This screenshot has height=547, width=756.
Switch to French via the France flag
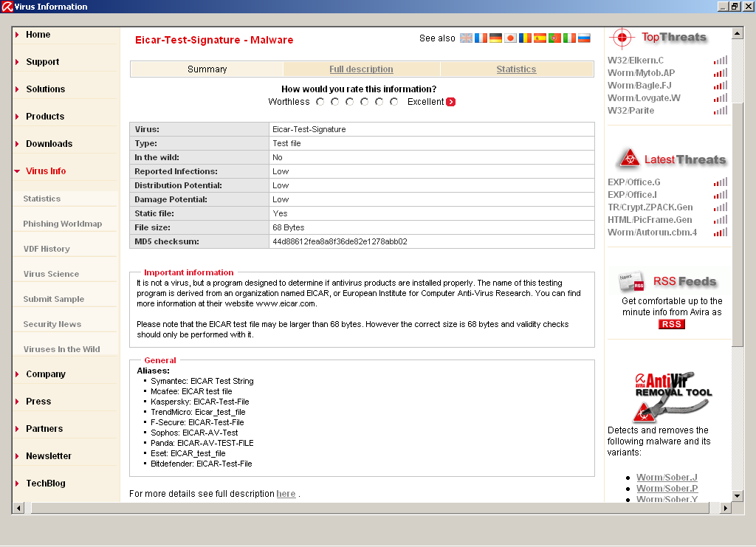pyautogui.click(x=481, y=38)
